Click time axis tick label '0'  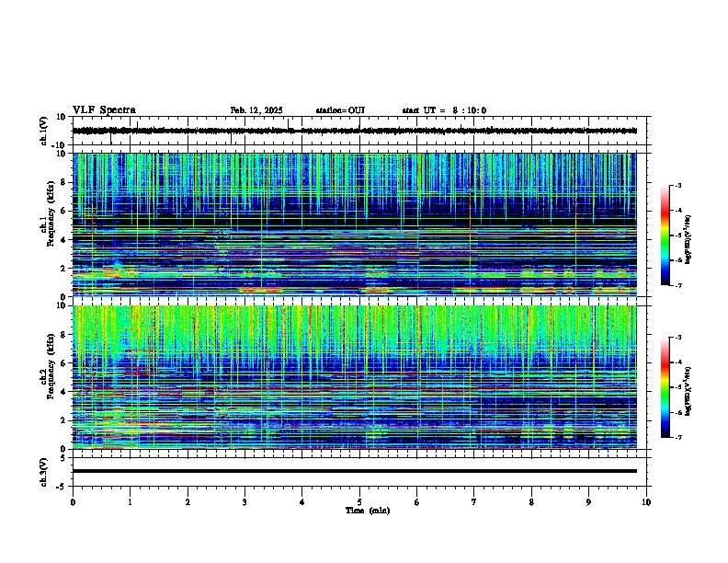tap(73, 502)
